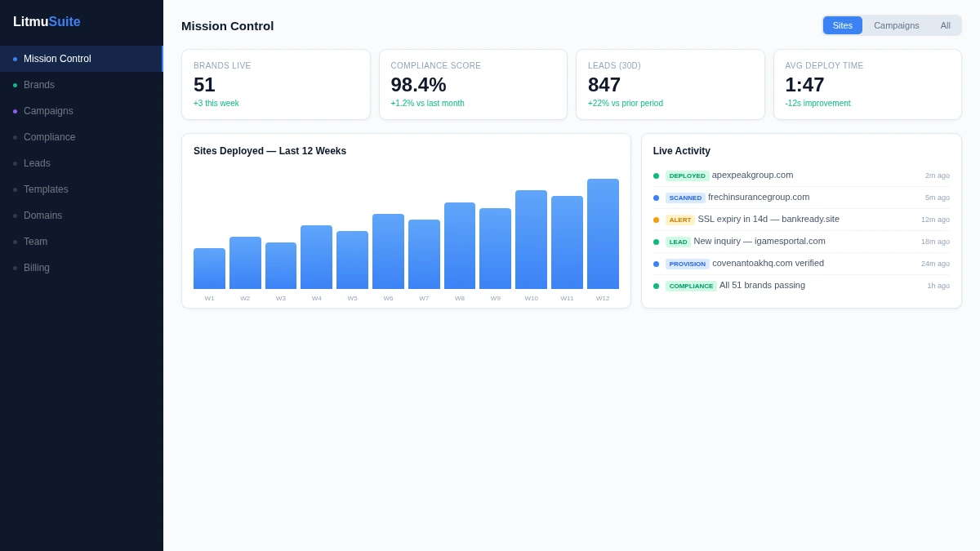Switch to the Campaigns view toggle
The image size is (980, 551).
point(896,25)
